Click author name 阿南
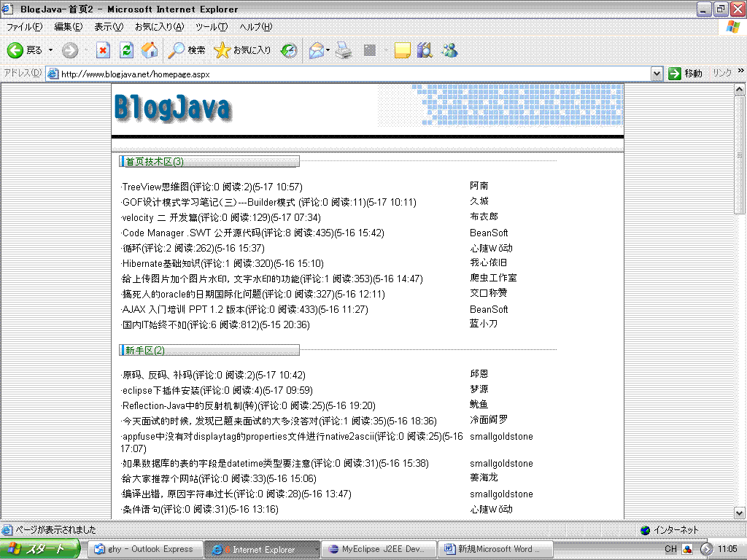This screenshot has height=560, width=747. (479, 186)
